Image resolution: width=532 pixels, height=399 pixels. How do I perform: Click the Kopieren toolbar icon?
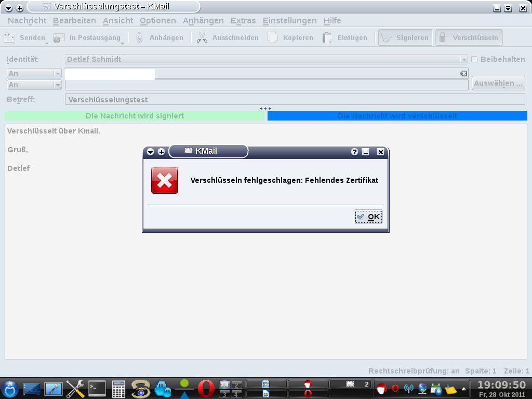pyautogui.click(x=272, y=37)
